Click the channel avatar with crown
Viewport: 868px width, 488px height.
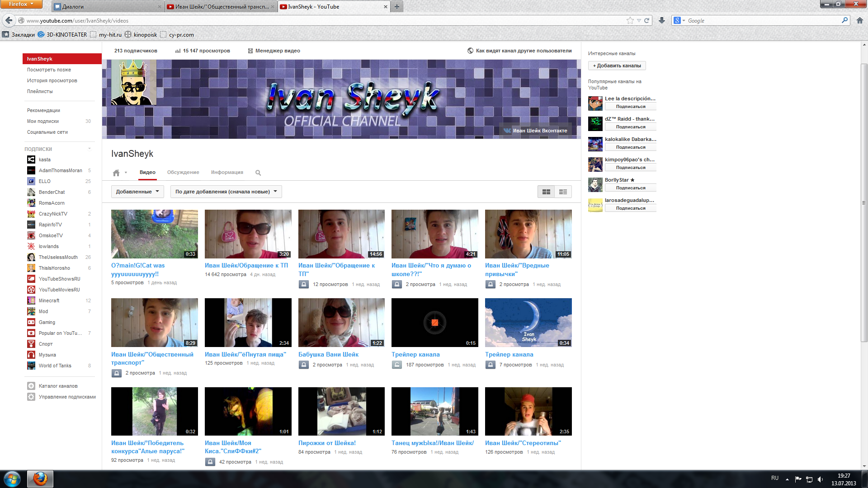coord(134,83)
